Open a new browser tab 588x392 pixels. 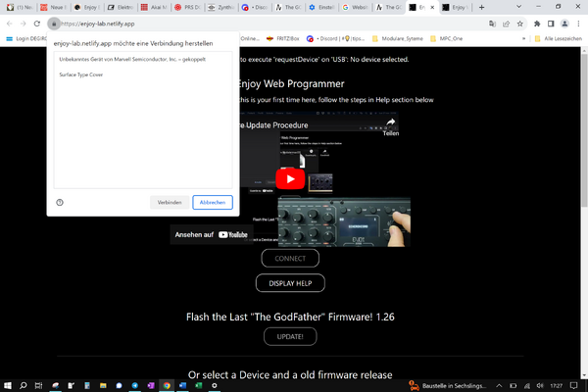(481, 7)
